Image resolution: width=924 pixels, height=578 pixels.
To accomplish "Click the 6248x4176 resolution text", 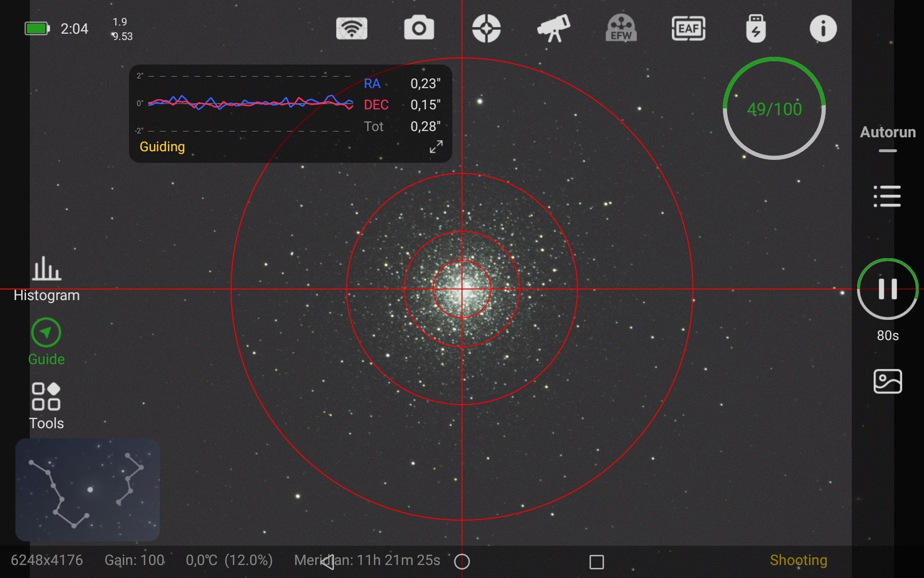I will tap(47, 560).
